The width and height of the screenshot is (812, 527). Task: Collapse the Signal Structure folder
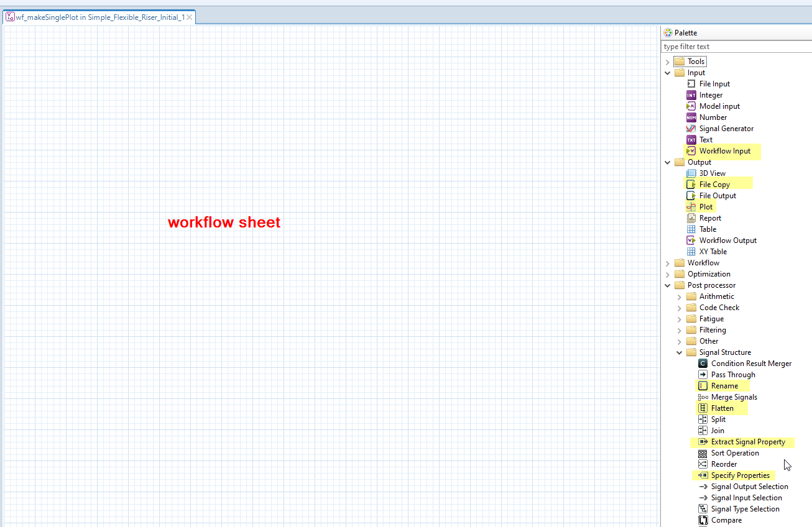coord(680,352)
